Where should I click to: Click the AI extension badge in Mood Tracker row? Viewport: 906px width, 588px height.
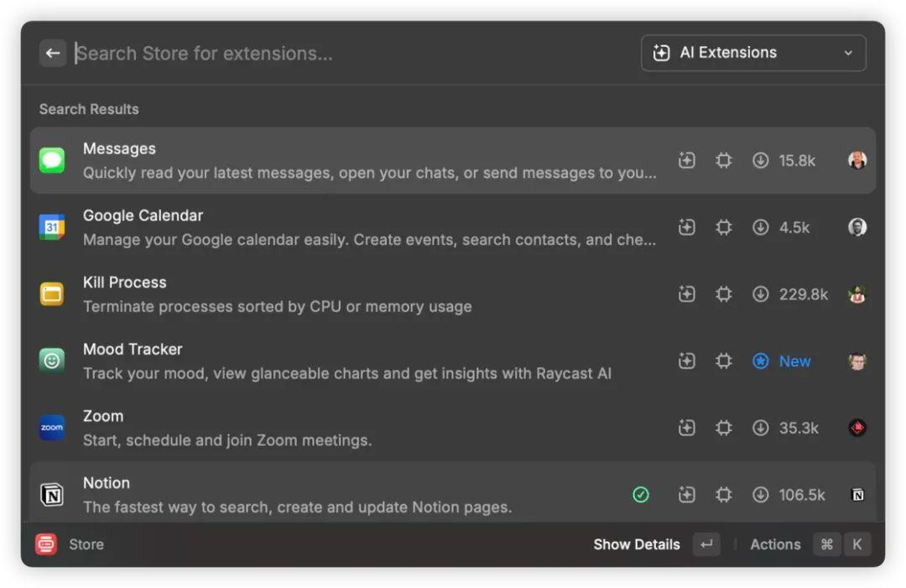tap(686, 361)
